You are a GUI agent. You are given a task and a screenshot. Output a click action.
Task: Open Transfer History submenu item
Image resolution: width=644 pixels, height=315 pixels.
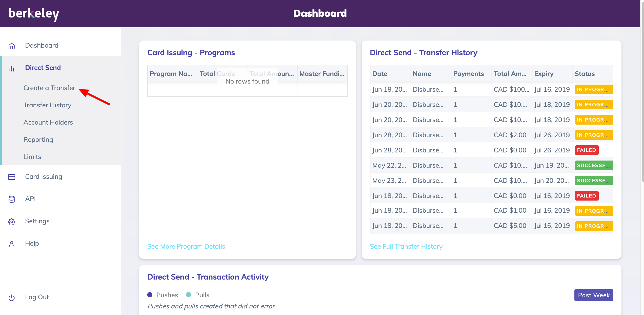(x=47, y=105)
